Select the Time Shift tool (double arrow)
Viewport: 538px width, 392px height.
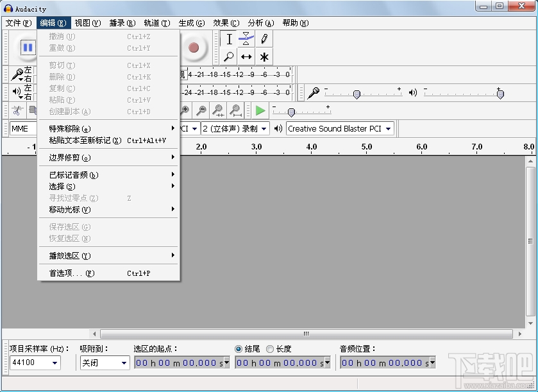click(246, 56)
